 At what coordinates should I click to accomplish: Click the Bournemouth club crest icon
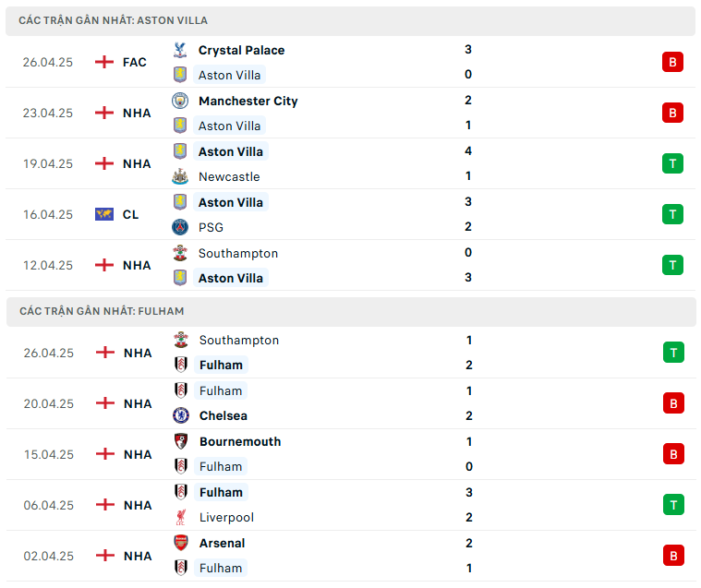click(x=181, y=441)
